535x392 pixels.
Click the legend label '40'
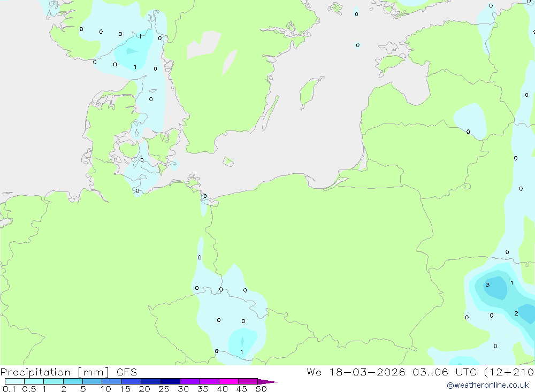tap(222, 389)
